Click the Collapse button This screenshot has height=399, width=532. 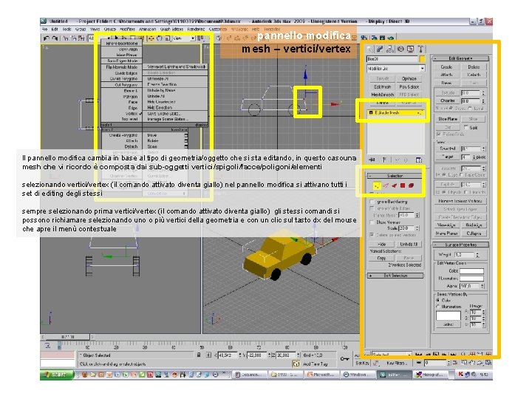(474, 233)
